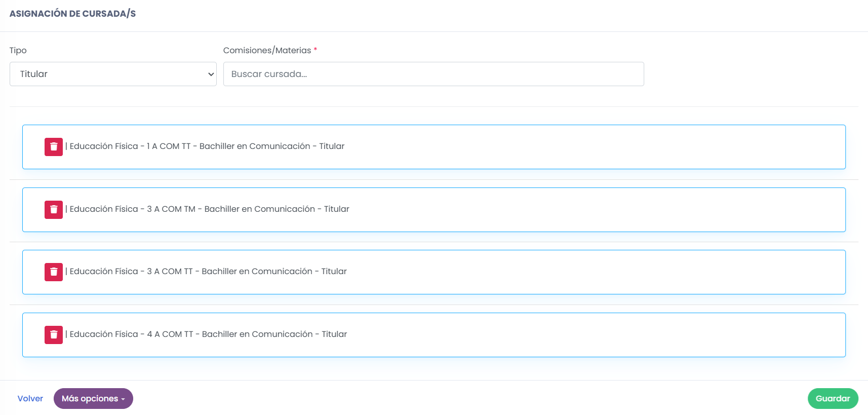Click the red required asterisk by Comisiones/Materias

point(315,49)
